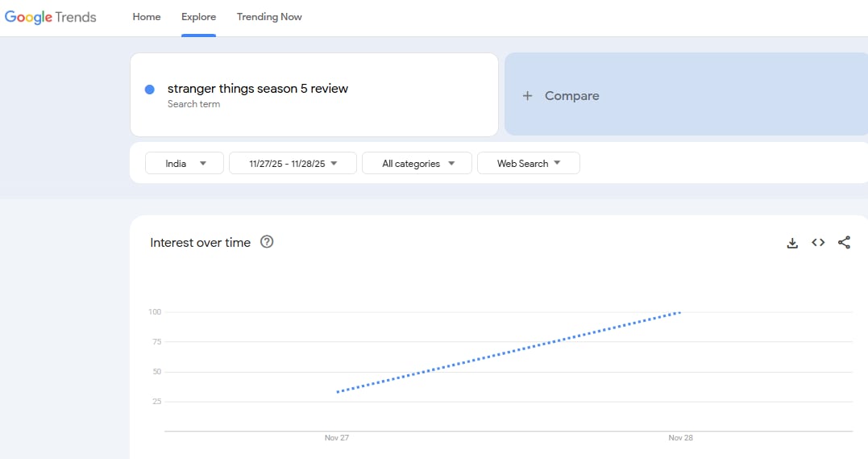Click the Interest over time heading
Viewport: 868px width, 459px height.
click(201, 242)
